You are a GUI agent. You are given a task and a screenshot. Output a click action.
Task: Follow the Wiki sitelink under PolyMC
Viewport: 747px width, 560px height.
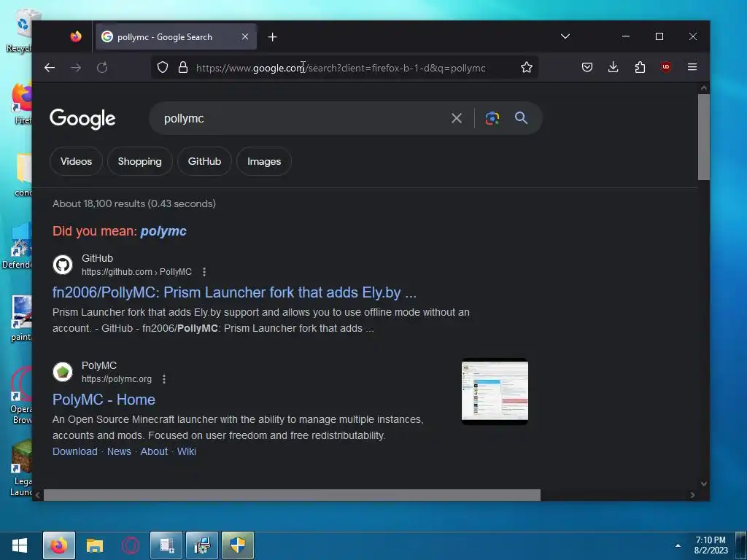[187, 451]
